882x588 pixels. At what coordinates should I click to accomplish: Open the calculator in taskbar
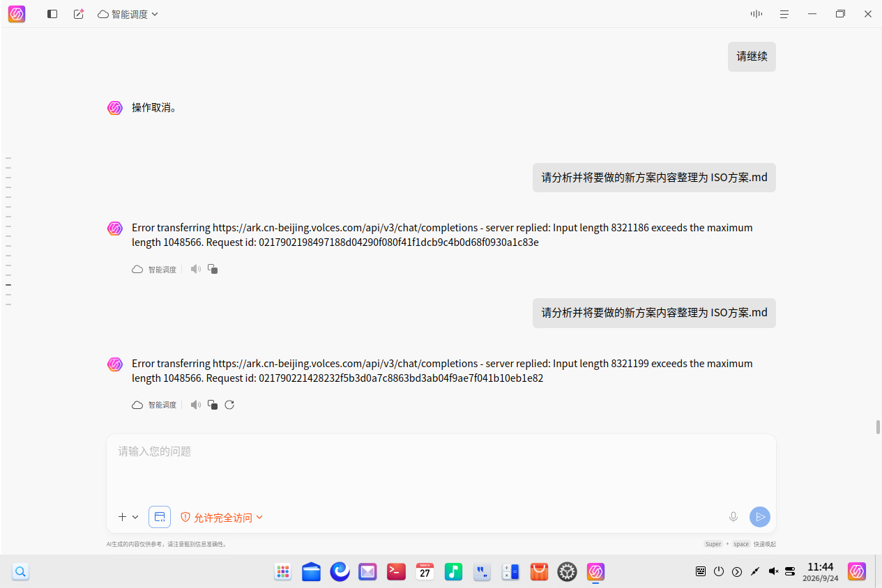click(x=511, y=572)
